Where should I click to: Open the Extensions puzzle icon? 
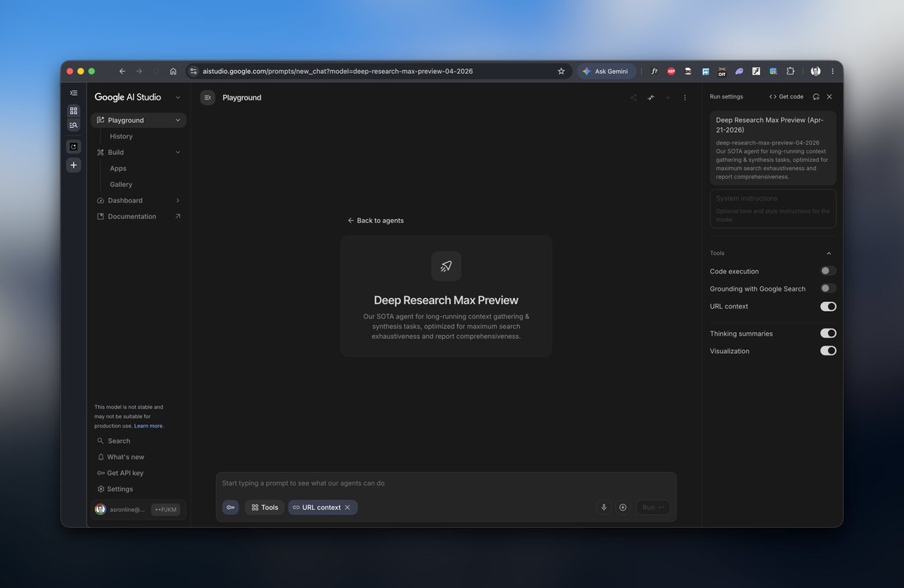coord(790,72)
